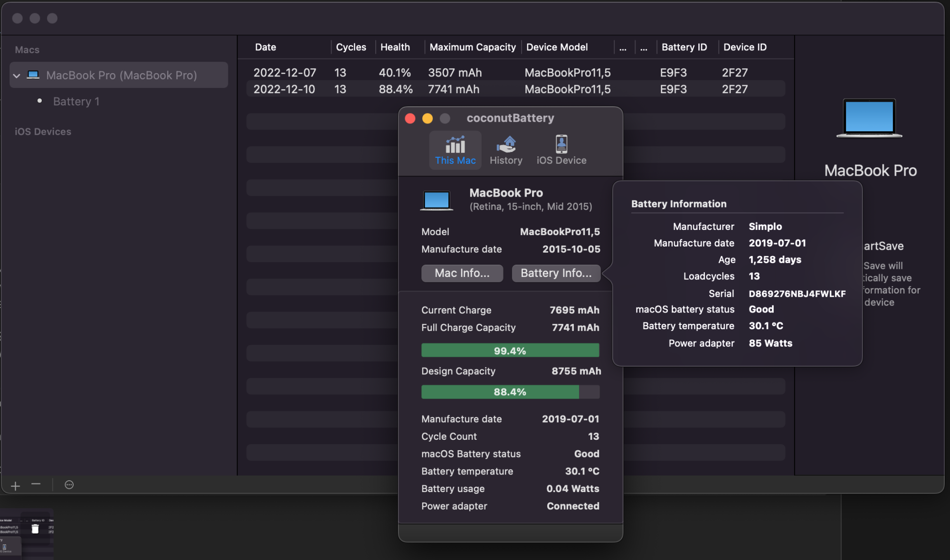Click the plus icon to add a device
950x560 pixels.
point(15,485)
